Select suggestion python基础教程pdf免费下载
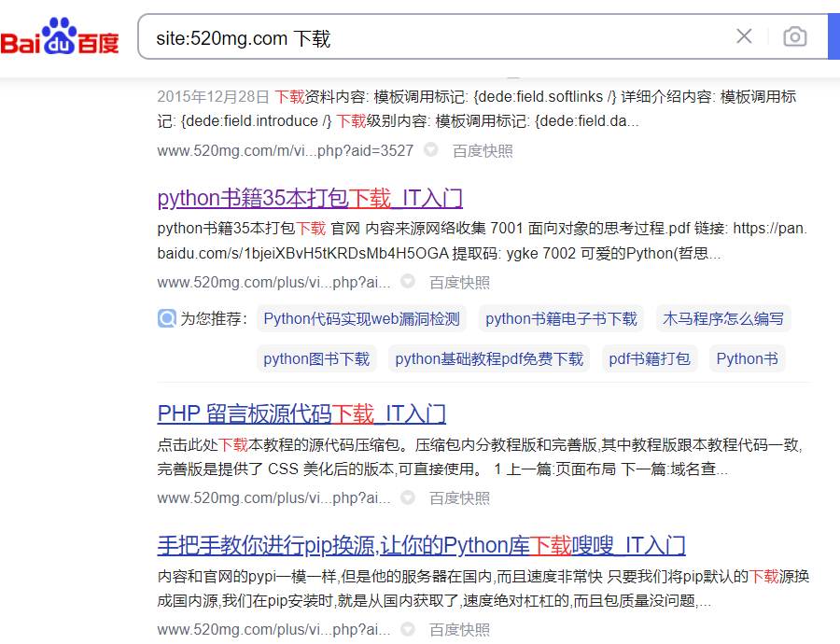Screen dimensions: 840x644 [x=489, y=358]
